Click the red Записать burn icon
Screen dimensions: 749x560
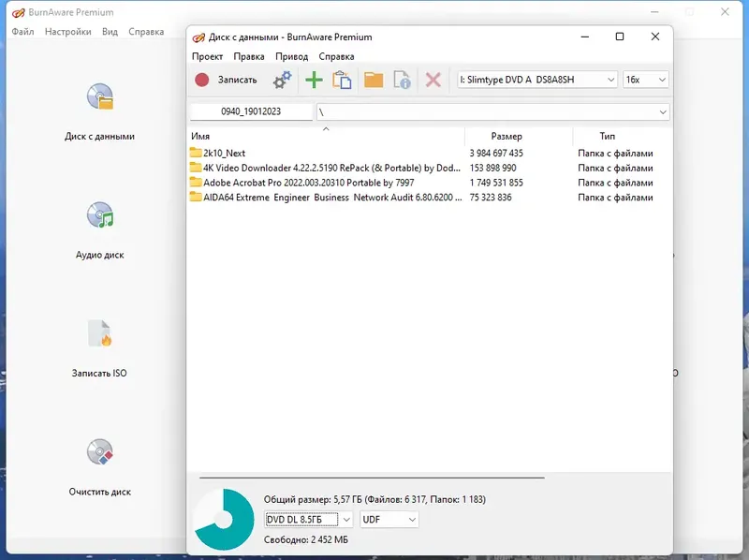202,80
